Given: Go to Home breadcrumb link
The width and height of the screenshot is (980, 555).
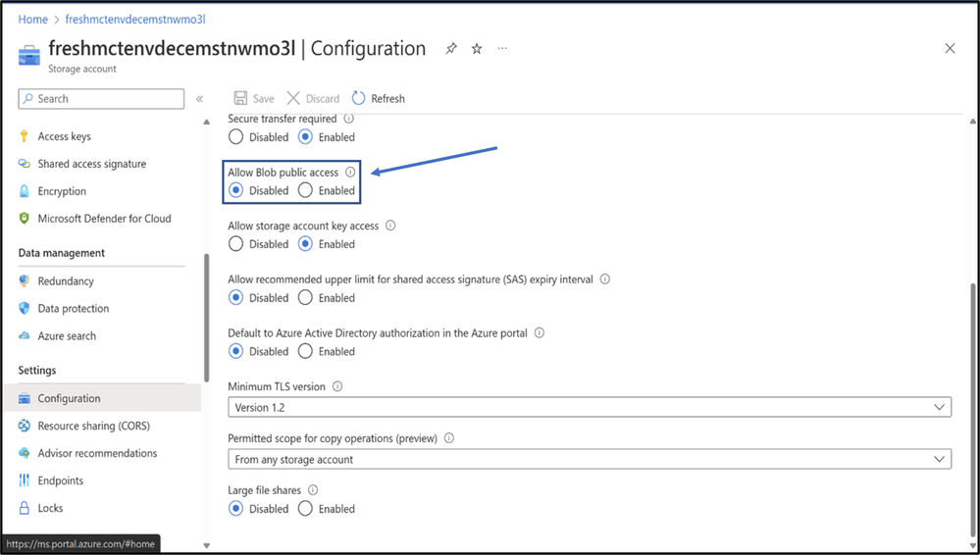Looking at the screenshot, I should coord(32,20).
